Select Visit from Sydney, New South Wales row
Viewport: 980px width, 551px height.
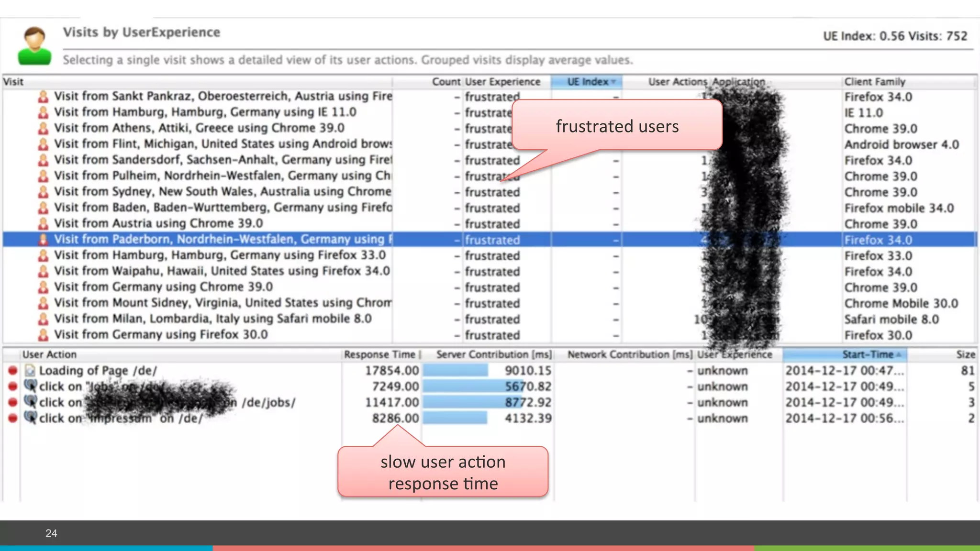[489, 192]
